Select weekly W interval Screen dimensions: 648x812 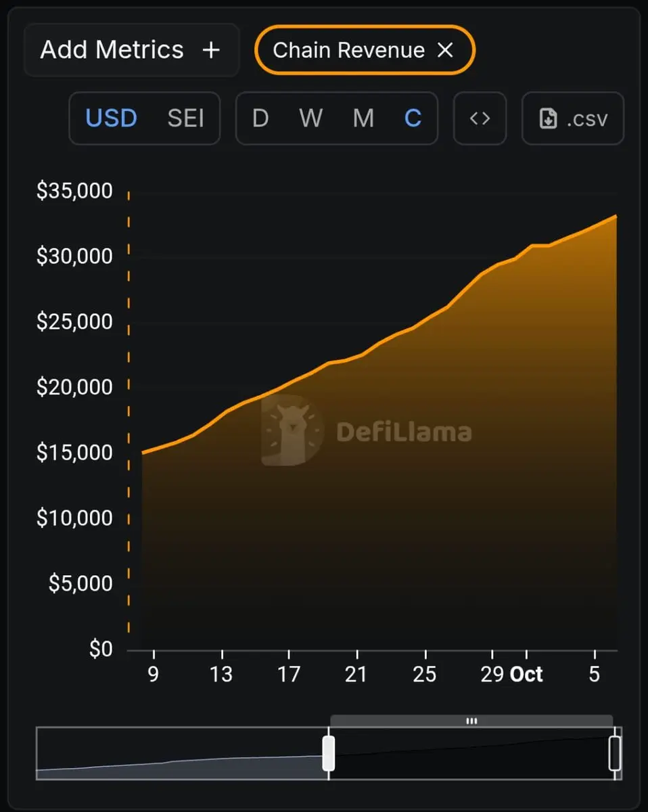(x=310, y=118)
